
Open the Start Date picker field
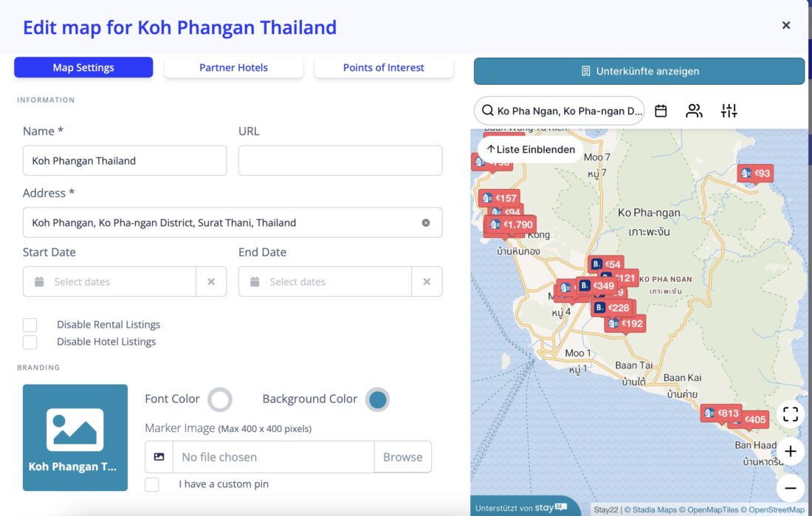coord(109,282)
